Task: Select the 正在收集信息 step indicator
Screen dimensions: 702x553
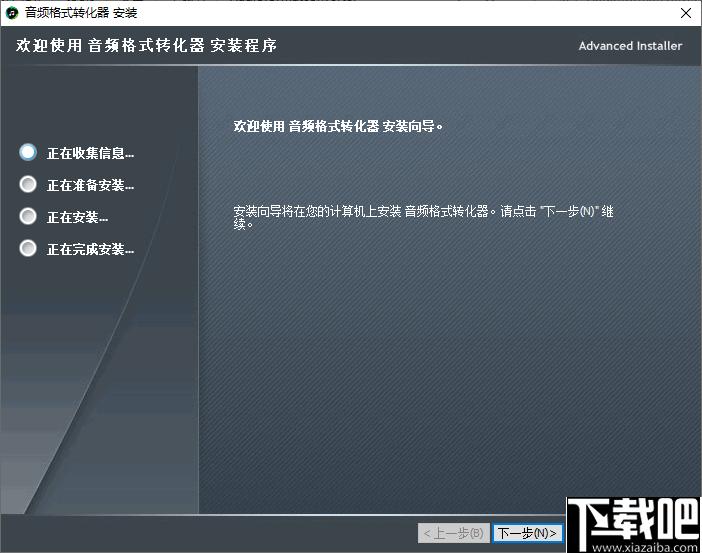Action: tap(28, 152)
